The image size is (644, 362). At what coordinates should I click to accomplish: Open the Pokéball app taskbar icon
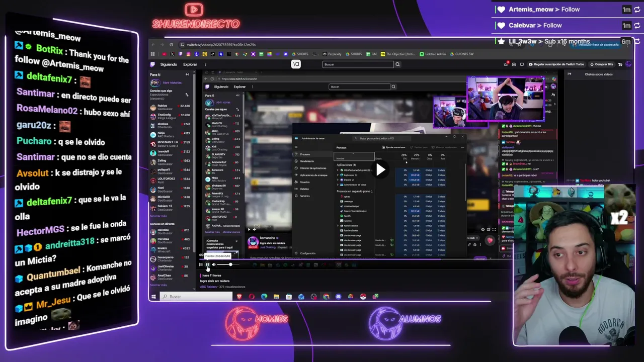coord(363,297)
